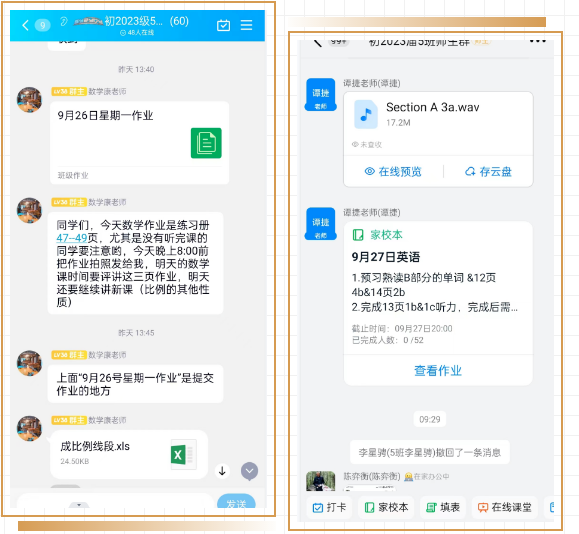This screenshot has height=534, width=579.
Task: Open the 47–49 page link
Action: (x=72, y=238)
